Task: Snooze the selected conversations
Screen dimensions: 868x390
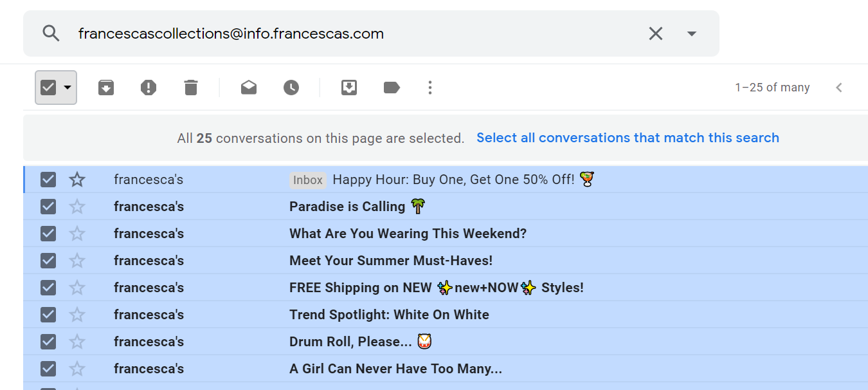Action: tap(291, 88)
